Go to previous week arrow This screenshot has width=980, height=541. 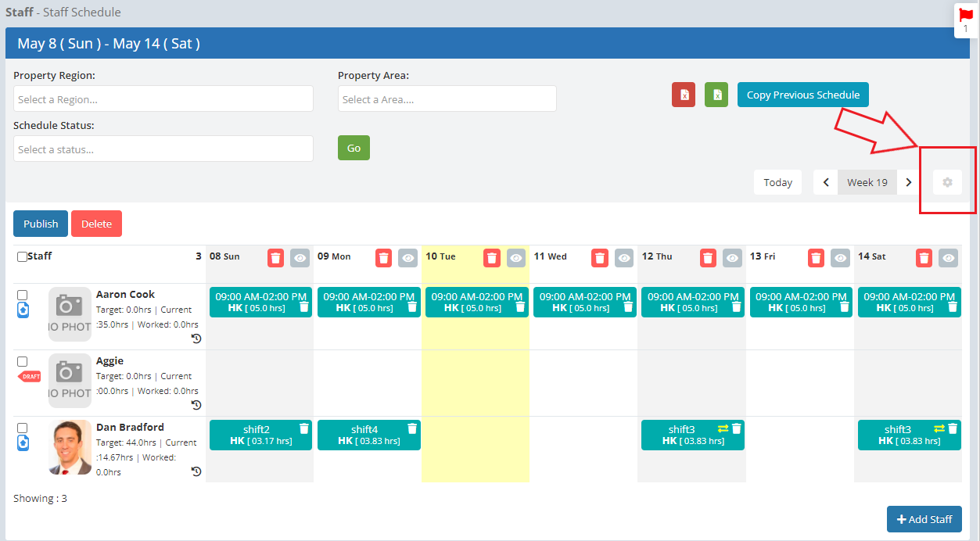826,182
